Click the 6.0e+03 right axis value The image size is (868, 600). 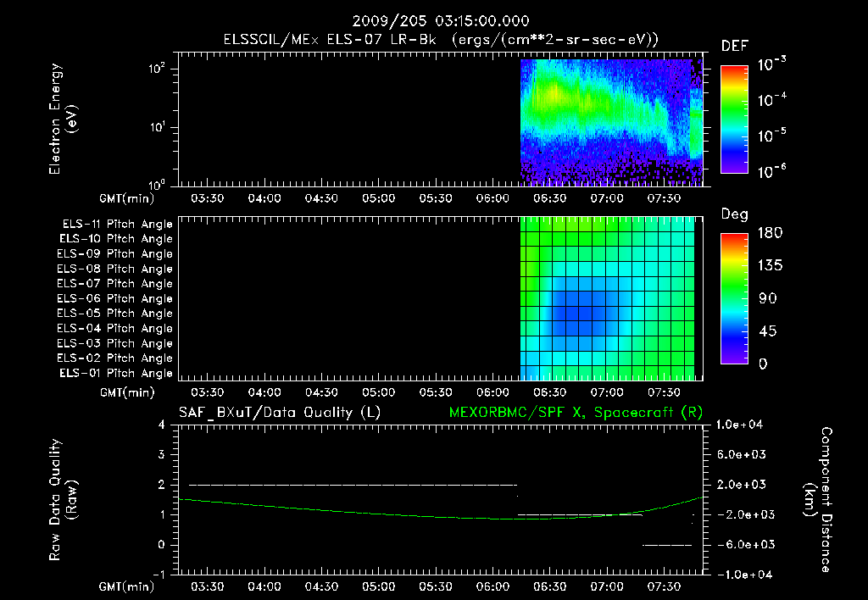pyautogui.click(x=741, y=454)
